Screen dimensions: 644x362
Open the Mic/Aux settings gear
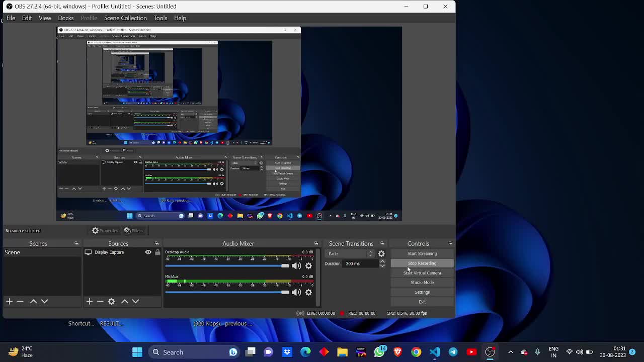[308, 292]
